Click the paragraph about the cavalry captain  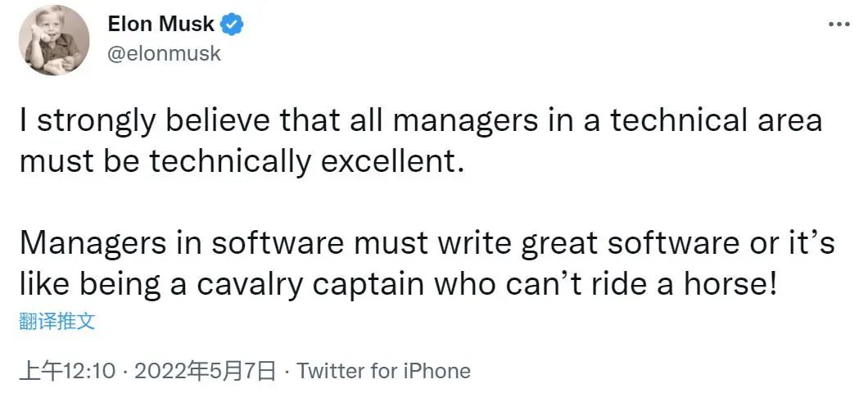click(x=427, y=264)
